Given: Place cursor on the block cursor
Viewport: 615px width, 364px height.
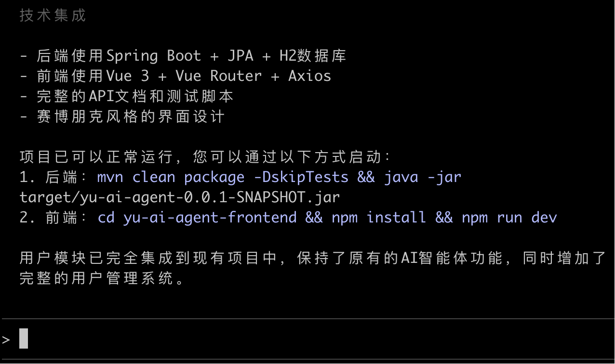Looking at the screenshot, I should tap(24, 338).
